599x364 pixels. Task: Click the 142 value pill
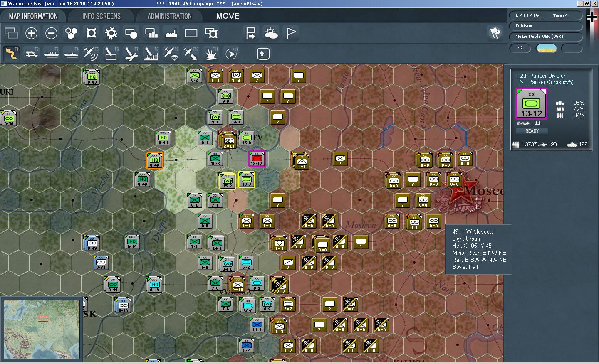tap(520, 48)
